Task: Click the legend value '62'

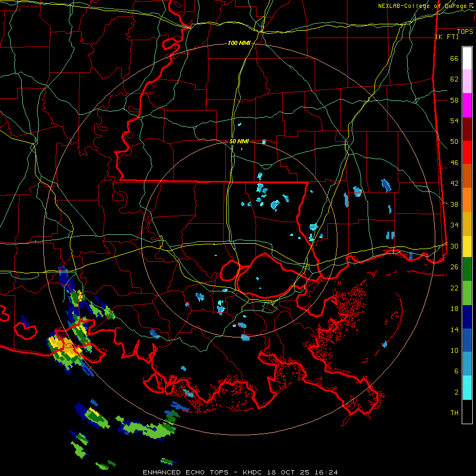Action: 454,79
